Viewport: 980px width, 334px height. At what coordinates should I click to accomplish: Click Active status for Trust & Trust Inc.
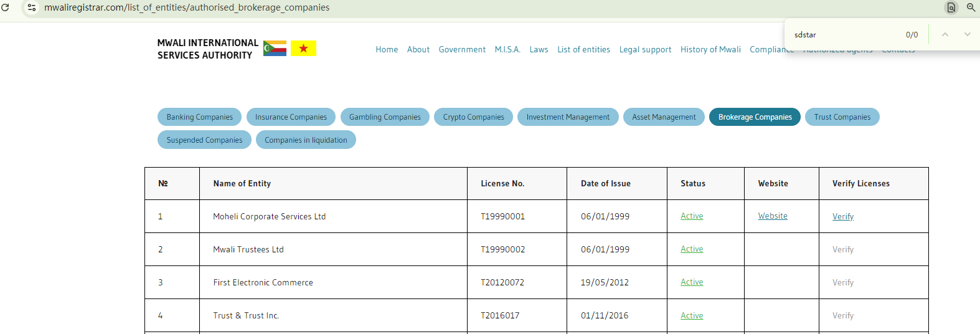(x=692, y=316)
